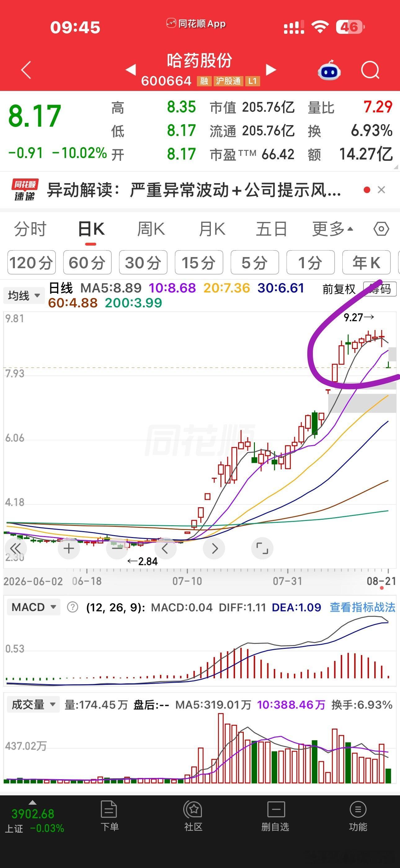Expand the 上证 index bar arrow
Screen dimensions: 400x868
(x=32, y=802)
